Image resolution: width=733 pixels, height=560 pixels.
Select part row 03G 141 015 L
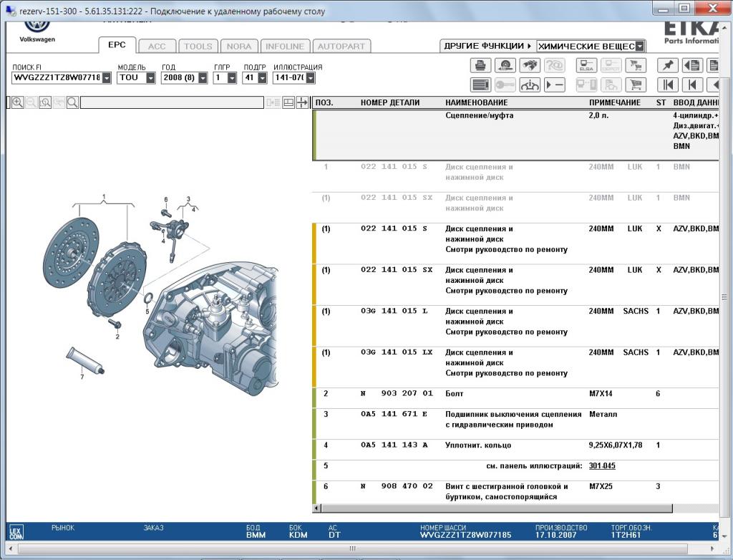pos(516,326)
